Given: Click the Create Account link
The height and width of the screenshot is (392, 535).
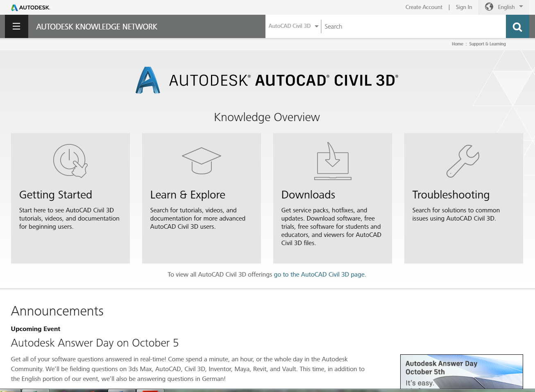Looking at the screenshot, I should tap(424, 7).
